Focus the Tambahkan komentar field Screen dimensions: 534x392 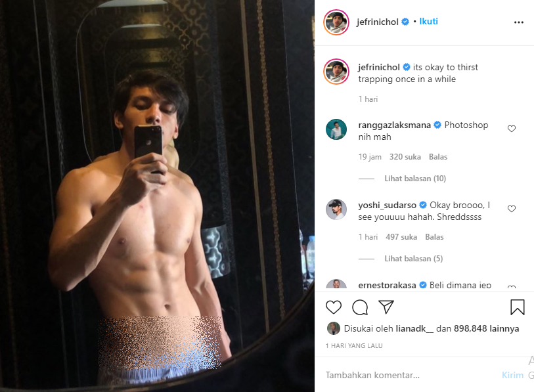(411, 375)
